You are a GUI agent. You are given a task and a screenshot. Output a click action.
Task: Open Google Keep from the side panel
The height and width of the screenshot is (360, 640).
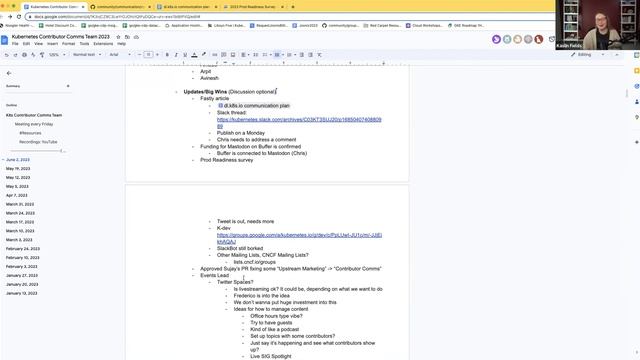tap(636, 71)
